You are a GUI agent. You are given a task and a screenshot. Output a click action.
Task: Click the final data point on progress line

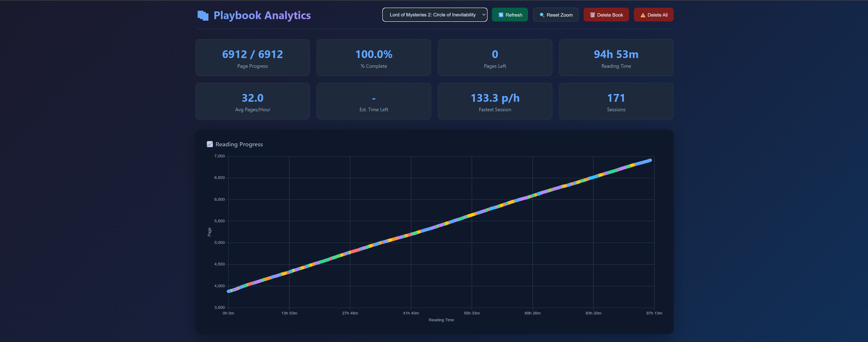tap(650, 160)
